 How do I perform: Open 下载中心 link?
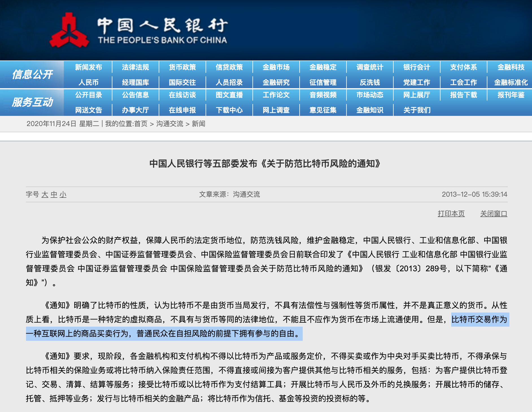point(229,110)
